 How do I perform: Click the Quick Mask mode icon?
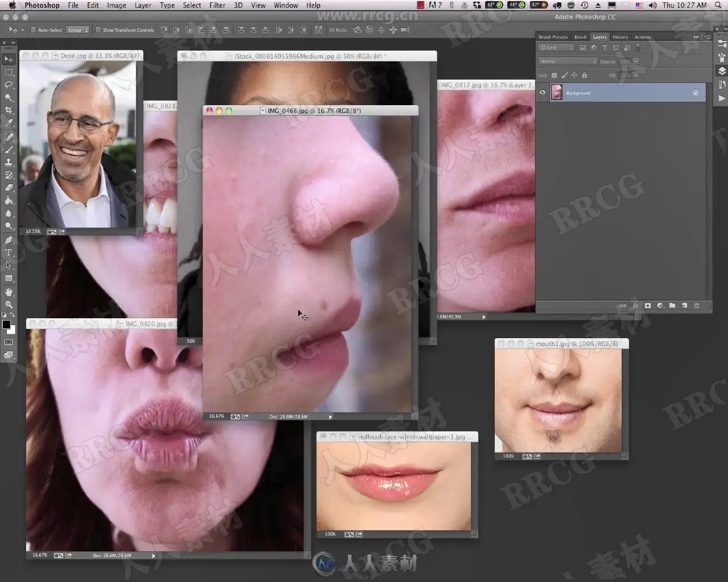[9, 342]
